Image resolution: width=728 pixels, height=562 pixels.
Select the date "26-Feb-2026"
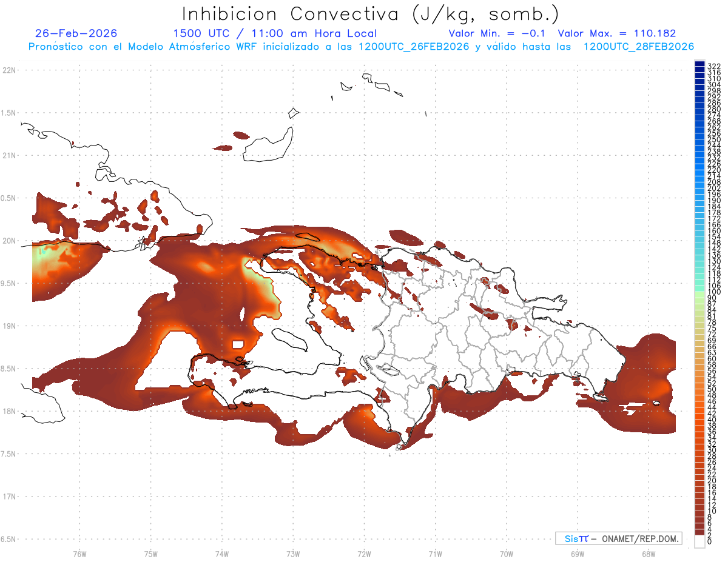[x=76, y=33]
